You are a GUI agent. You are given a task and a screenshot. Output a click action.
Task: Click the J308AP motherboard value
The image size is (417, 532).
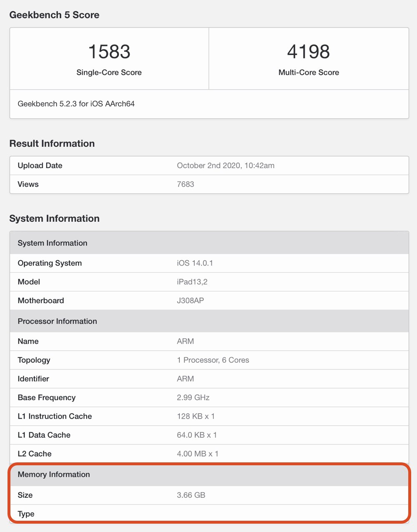point(190,301)
